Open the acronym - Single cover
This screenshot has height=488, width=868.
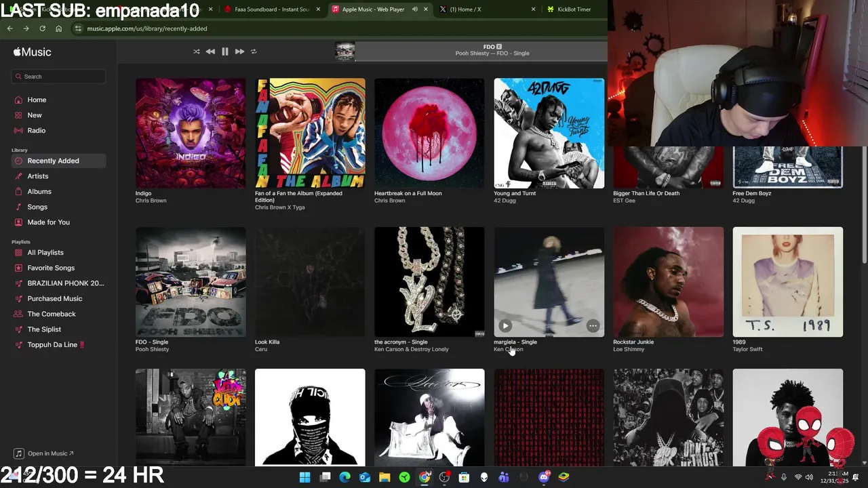pos(429,282)
